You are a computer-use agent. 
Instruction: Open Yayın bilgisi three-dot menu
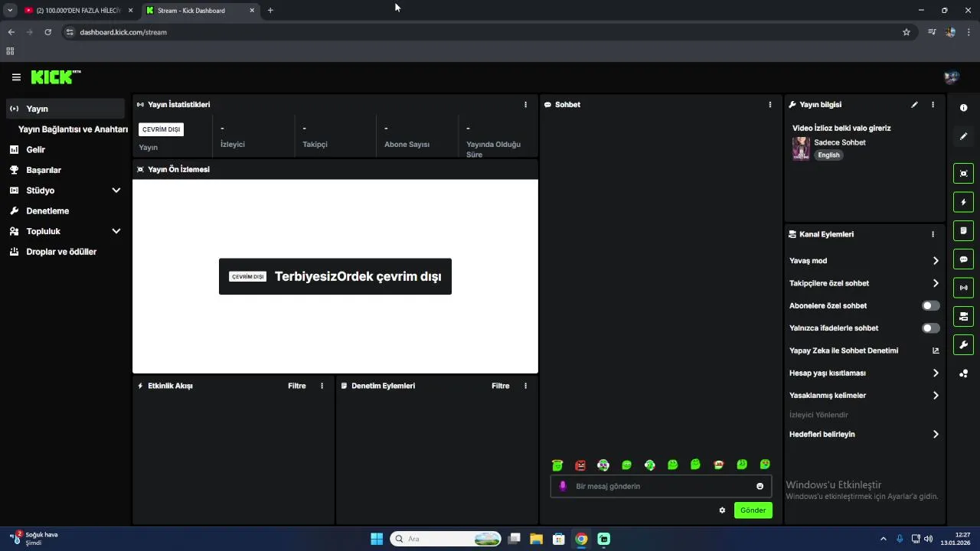pyautogui.click(x=933, y=105)
